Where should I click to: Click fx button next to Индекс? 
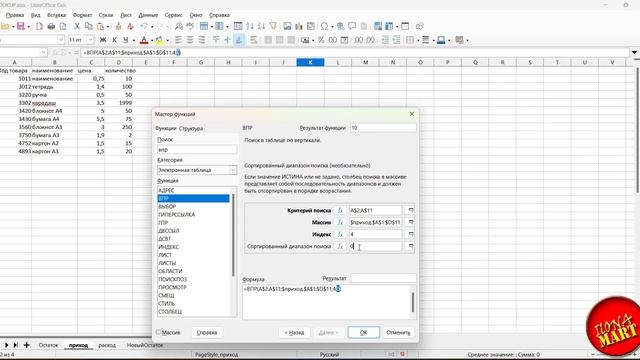pos(340,234)
